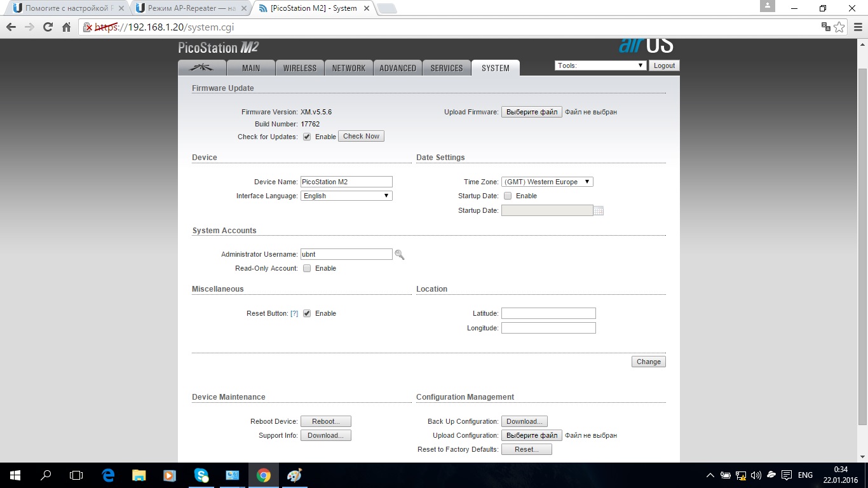Viewport: 868px width, 488px height.
Task: Open the startup date calendar picker
Action: point(599,210)
